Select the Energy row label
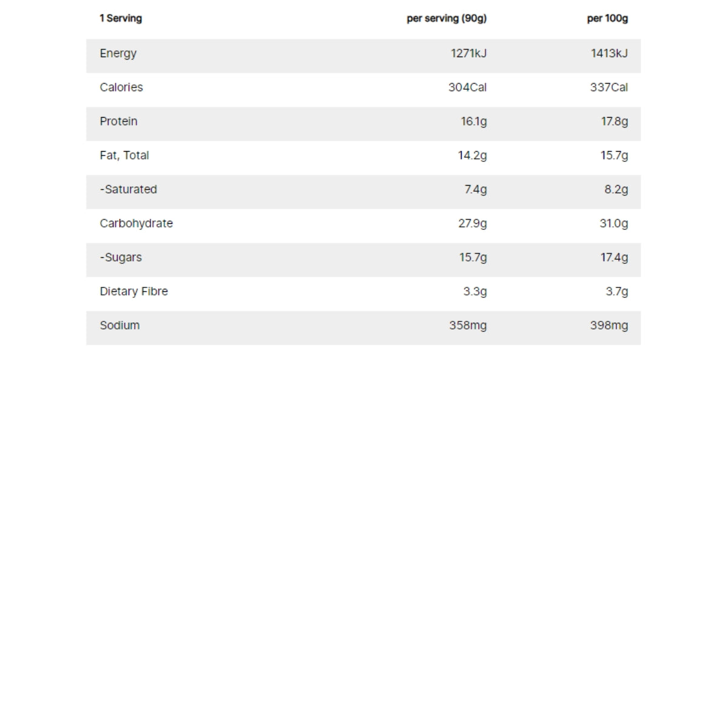Screen dimensions: 728x728 click(x=118, y=53)
